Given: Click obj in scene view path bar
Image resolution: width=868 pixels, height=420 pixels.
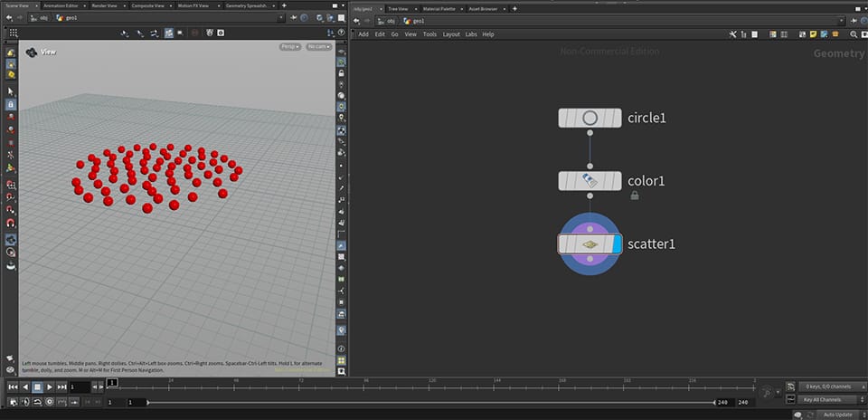Looking at the screenshot, I should click(x=41, y=18).
